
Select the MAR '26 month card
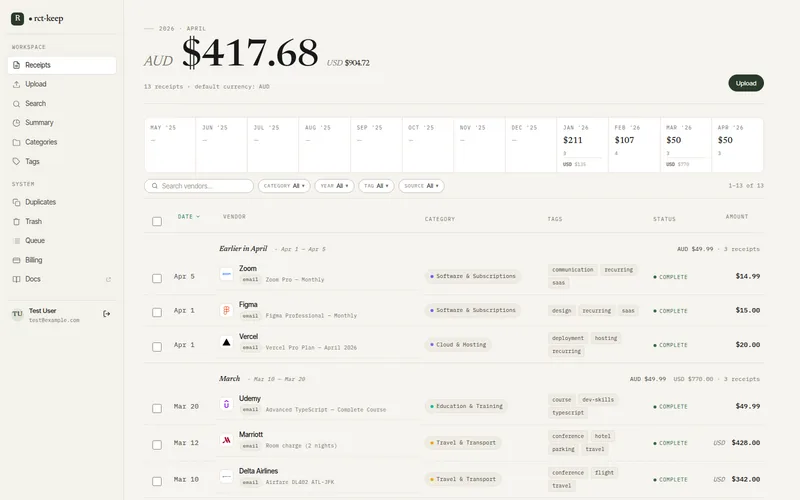(686, 145)
